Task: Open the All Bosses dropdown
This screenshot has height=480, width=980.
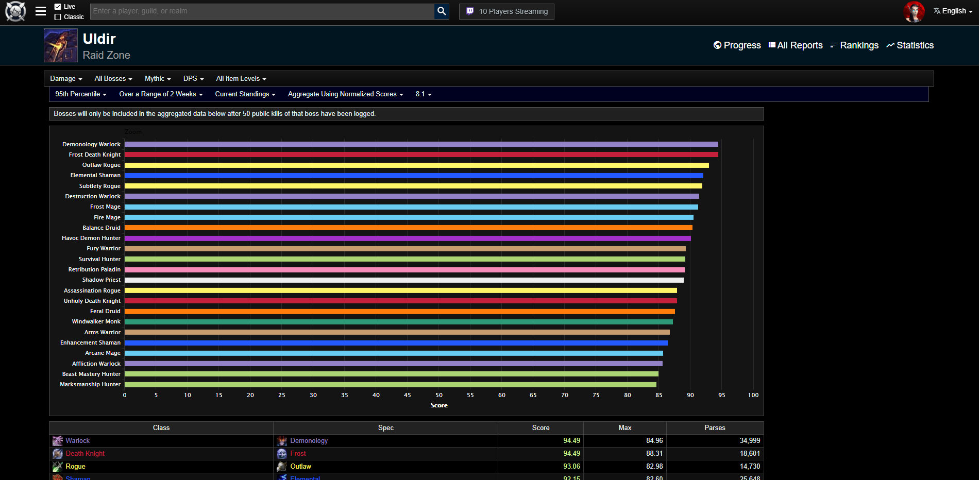Action: click(113, 79)
